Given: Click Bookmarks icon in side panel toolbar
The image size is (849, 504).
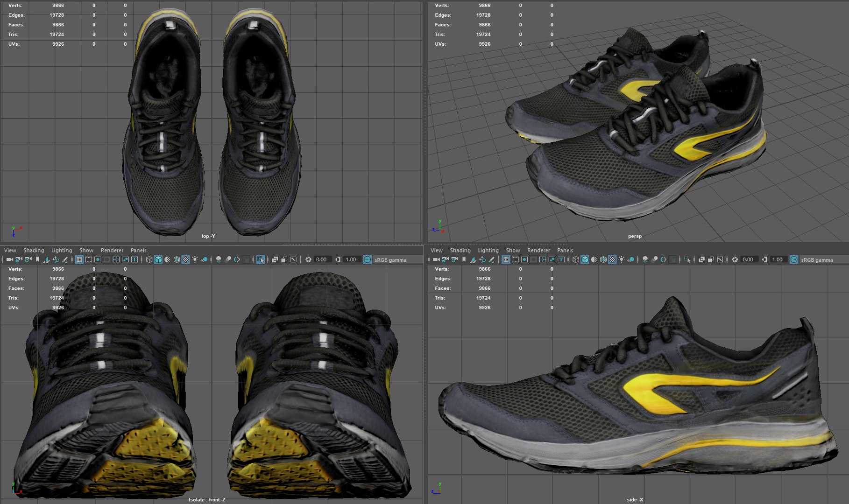Looking at the screenshot, I should 464,259.
